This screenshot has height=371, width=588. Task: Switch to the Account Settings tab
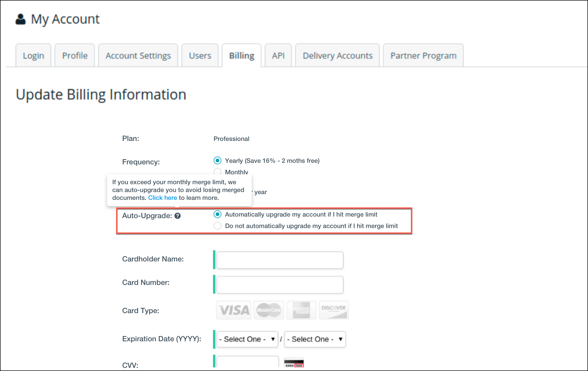[138, 56]
